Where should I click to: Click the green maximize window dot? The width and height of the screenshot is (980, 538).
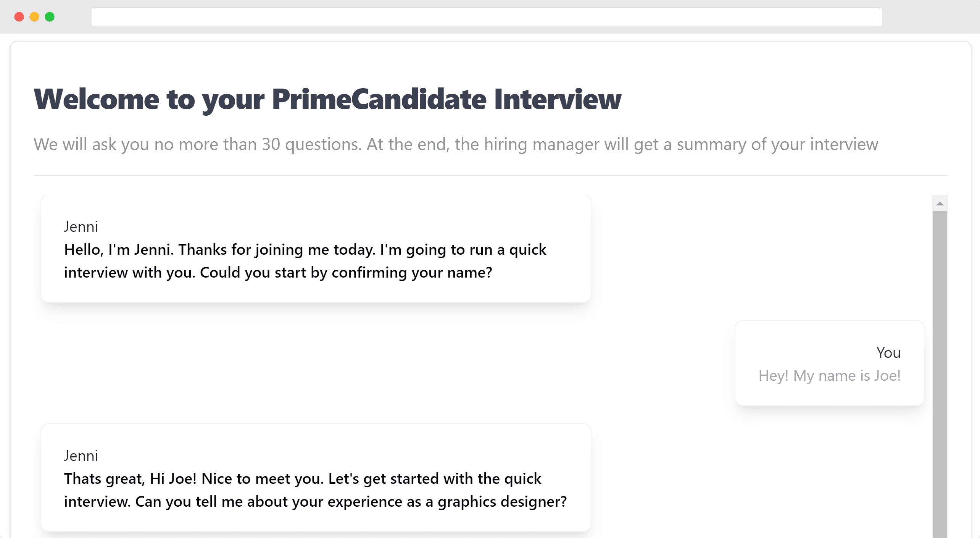point(50,17)
